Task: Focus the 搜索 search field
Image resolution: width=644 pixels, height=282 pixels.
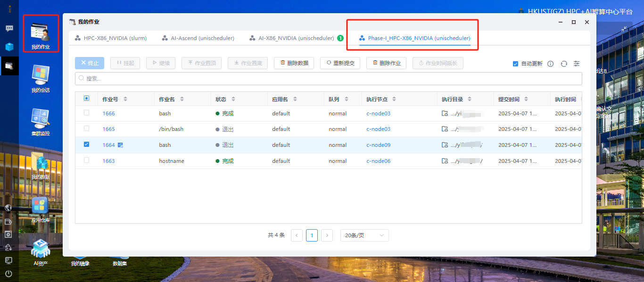Action: tap(329, 79)
